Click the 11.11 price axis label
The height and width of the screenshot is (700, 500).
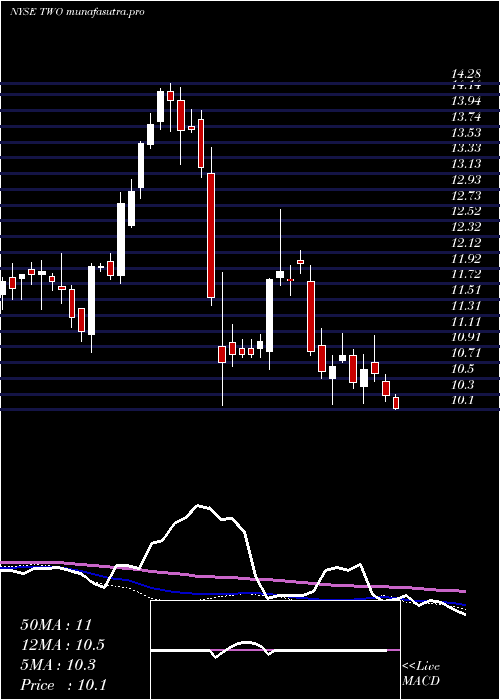click(x=467, y=321)
